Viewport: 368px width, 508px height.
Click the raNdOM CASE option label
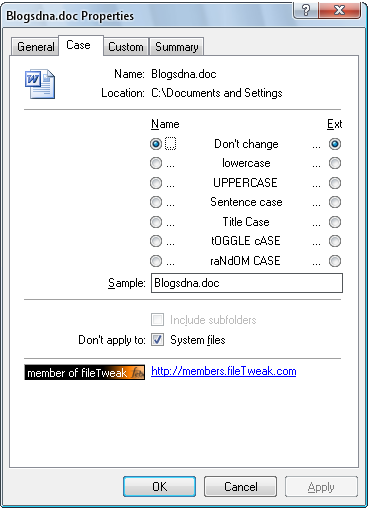pos(245,261)
